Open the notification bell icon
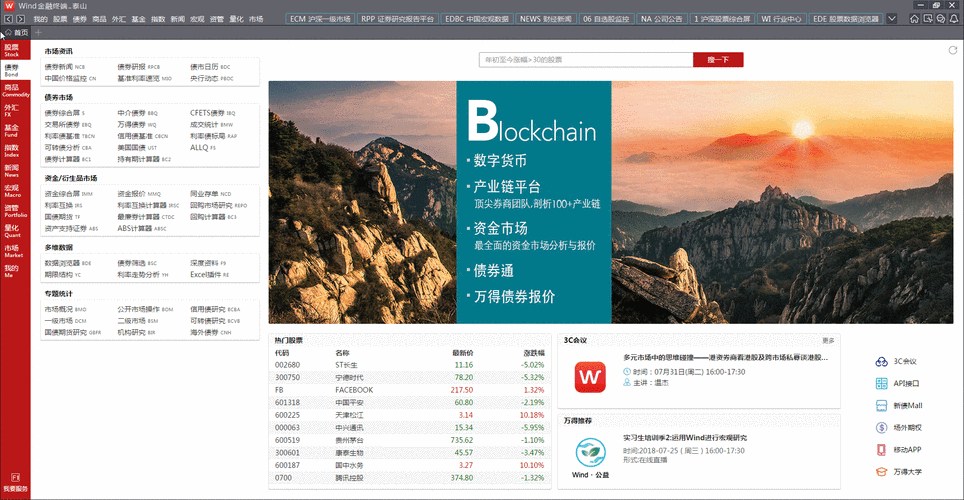This screenshot has height=500, width=964. pyautogui.click(x=954, y=19)
